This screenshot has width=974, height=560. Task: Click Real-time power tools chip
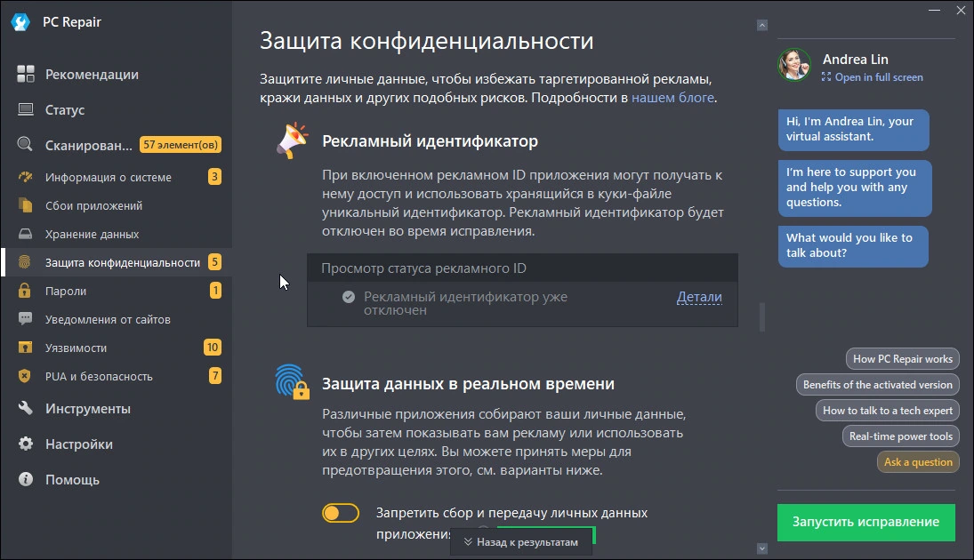901,436
